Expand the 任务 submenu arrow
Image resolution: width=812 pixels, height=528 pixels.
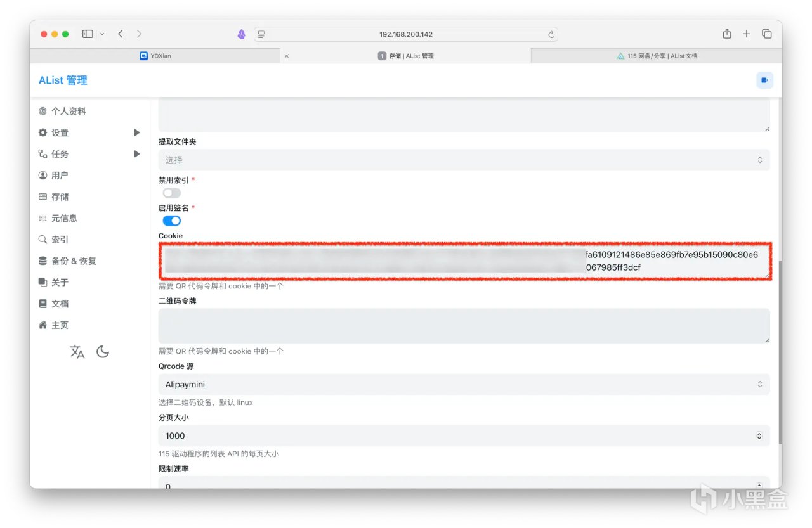[x=137, y=154]
